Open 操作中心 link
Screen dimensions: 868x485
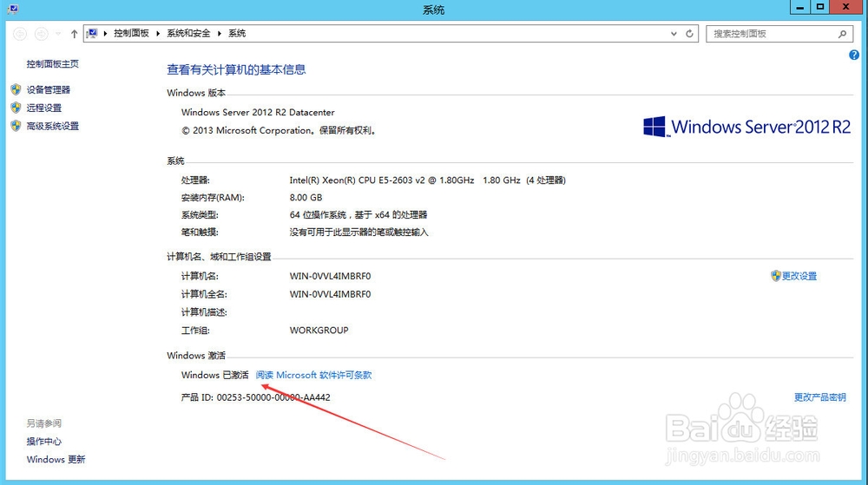tap(43, 442)
